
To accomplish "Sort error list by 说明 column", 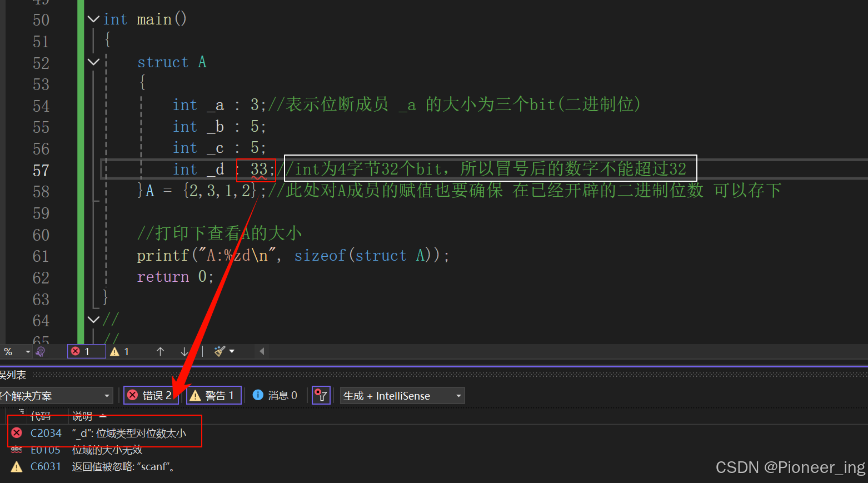I will 82,416.
